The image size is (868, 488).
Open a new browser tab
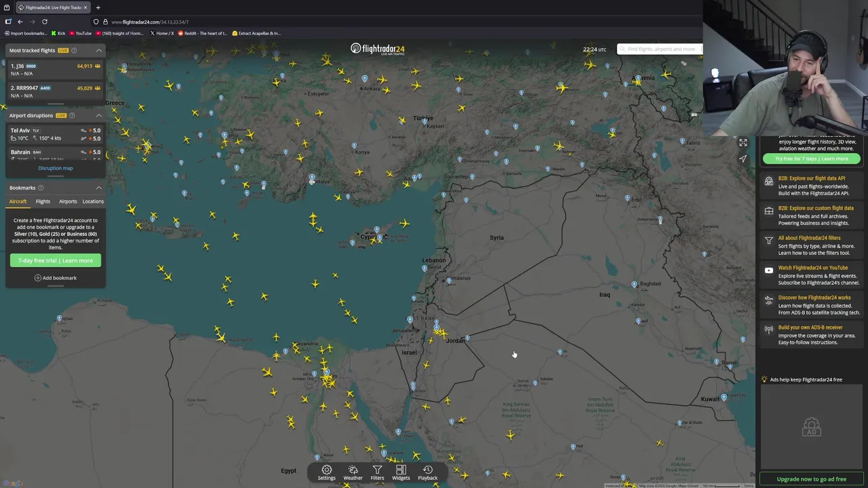[x=98, y=7]
